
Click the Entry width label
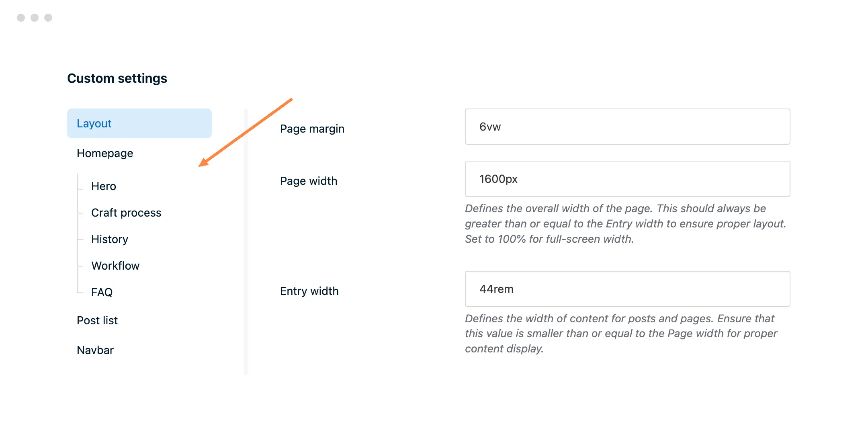pyautogui.click(x=309, y=291)
